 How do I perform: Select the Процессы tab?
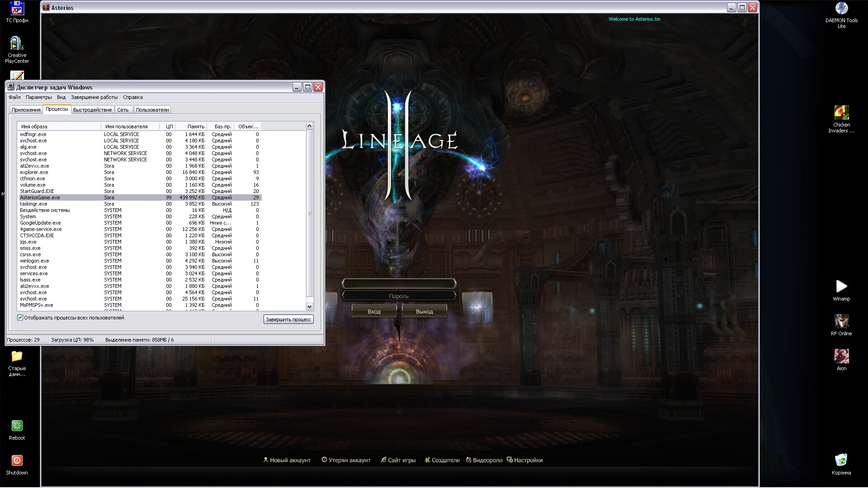click(57, 109)
